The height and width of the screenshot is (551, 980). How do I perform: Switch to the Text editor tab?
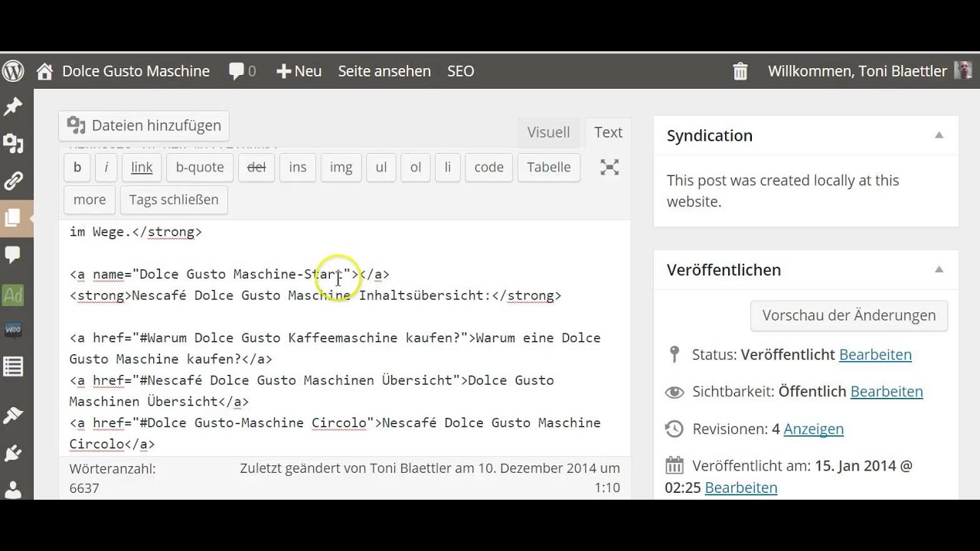click(x=608, y=132)
